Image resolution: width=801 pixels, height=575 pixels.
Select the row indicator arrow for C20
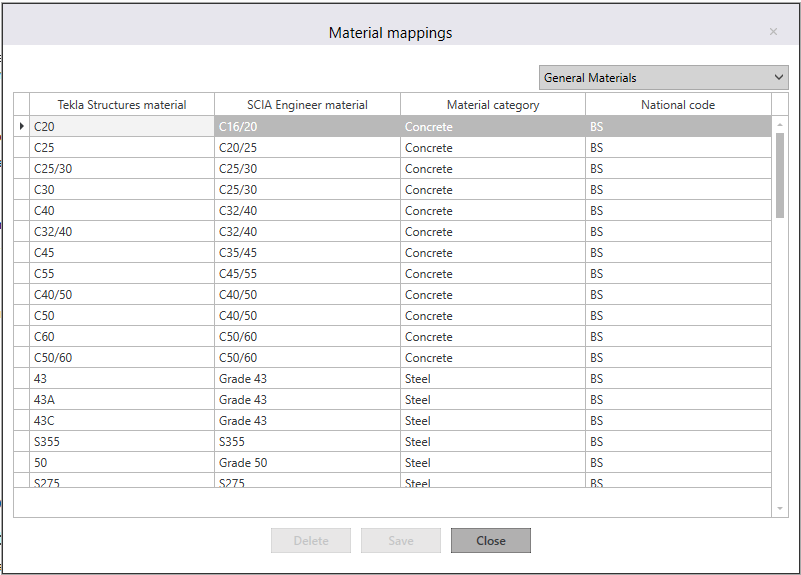21,126
